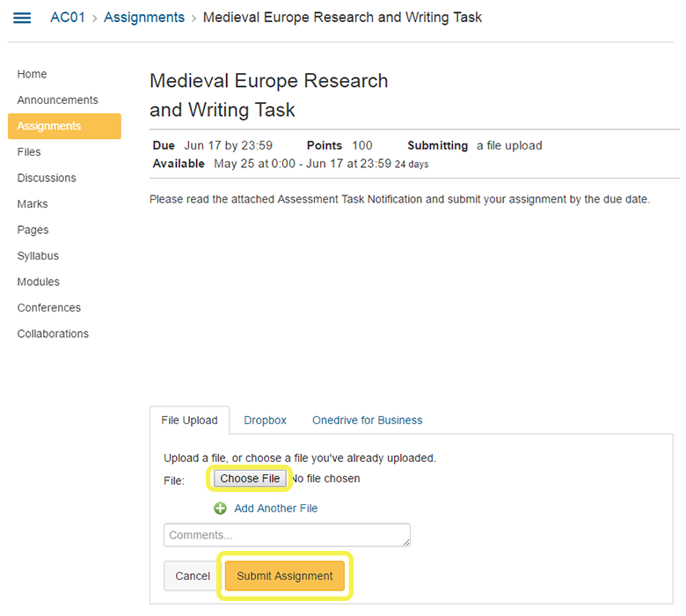The width and height of the screenshot is (686, 616).
Task: Open Collaborations in the sidebar
Action: pos(53,334)
